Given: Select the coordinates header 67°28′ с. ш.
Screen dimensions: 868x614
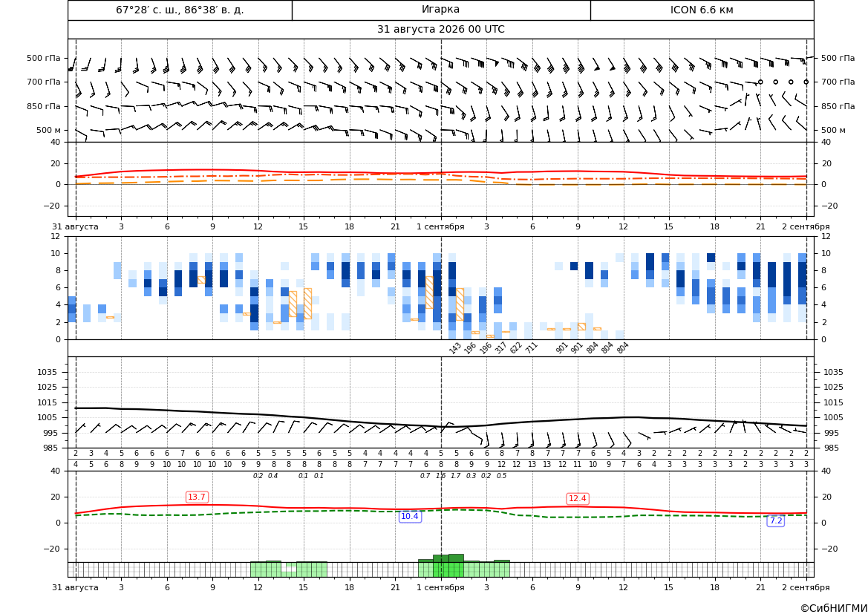Looking at the screenshot, I should (x=149, y=10).
